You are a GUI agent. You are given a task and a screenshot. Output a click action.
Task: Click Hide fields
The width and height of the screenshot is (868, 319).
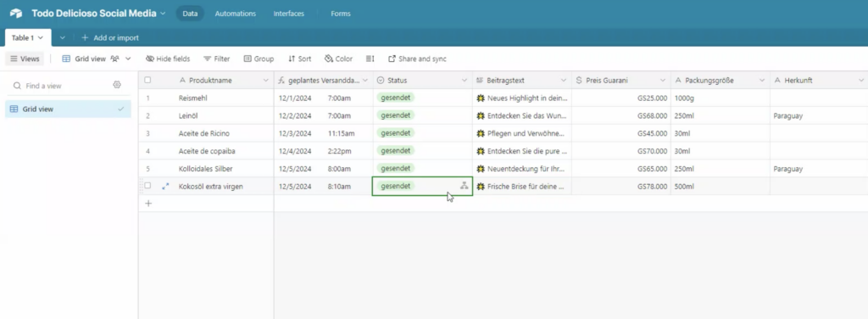pyautogui.click(x=168, y=59)
